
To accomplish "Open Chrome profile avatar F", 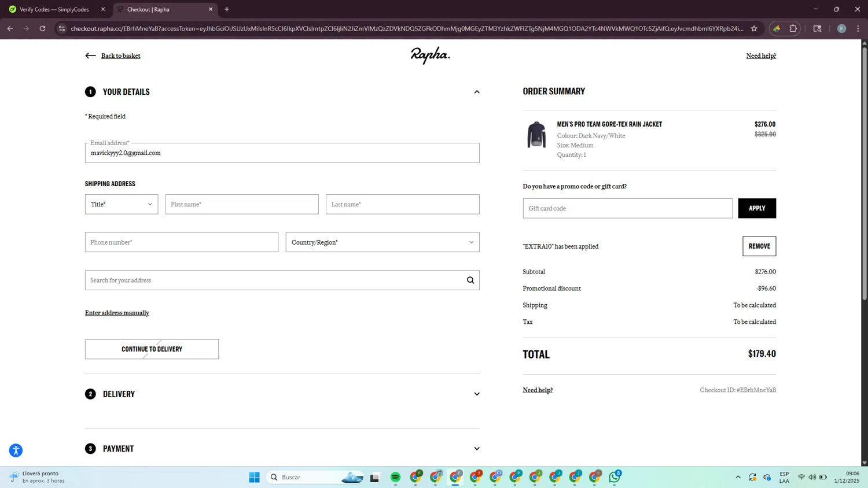I will [841, 28].
